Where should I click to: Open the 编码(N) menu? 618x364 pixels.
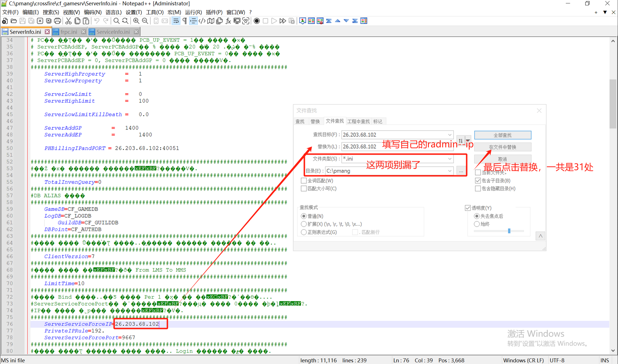pyautogui.click(x=92, y=12)
